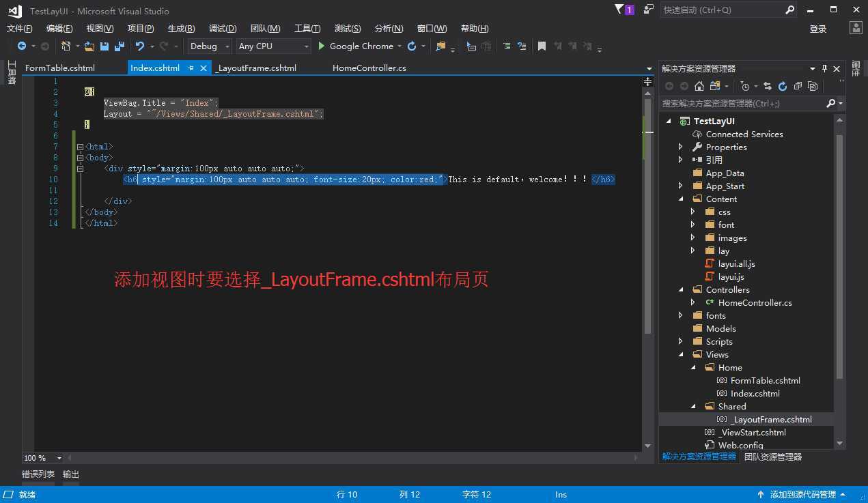Open the 文件(F) menu

click(x=19, y=29)
